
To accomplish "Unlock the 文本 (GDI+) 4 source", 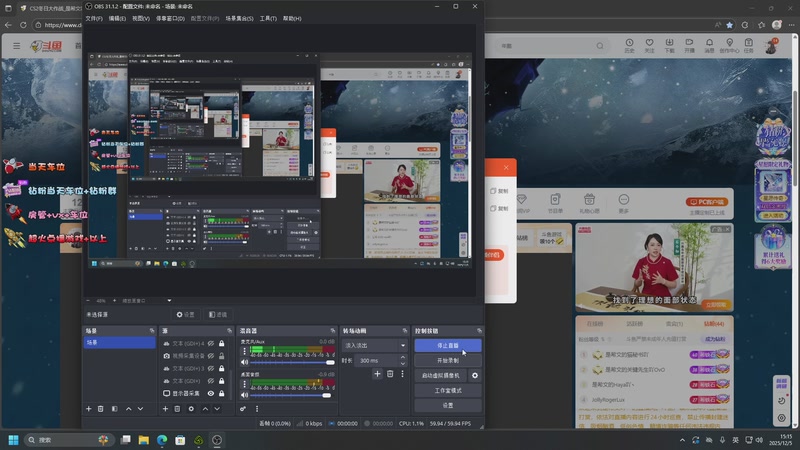I will point(221,343).
